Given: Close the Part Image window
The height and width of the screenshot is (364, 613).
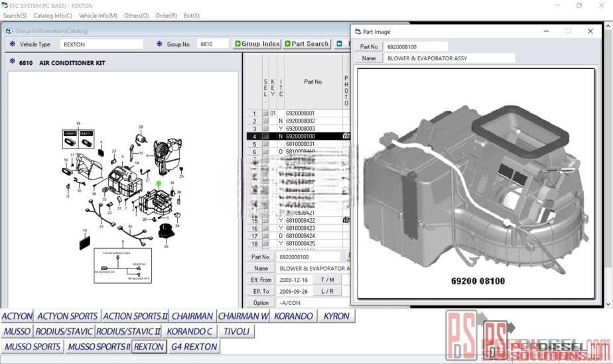Looking at the screenshot, I should pos(590,31).
